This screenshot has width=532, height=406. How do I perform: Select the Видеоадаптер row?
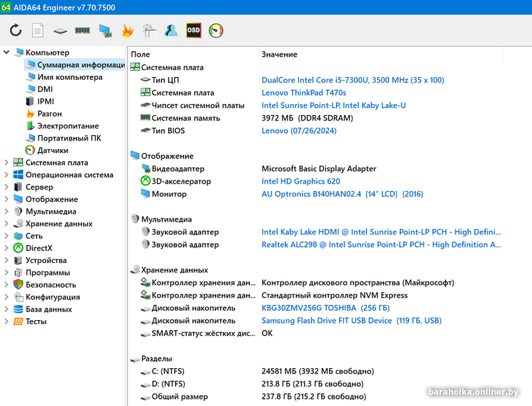(315, 168)
